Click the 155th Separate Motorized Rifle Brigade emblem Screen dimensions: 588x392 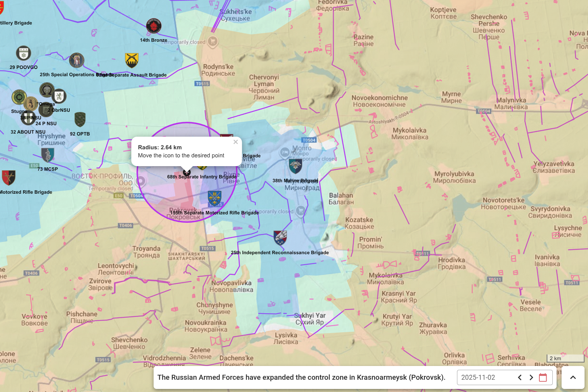click(x=215, y=199)
